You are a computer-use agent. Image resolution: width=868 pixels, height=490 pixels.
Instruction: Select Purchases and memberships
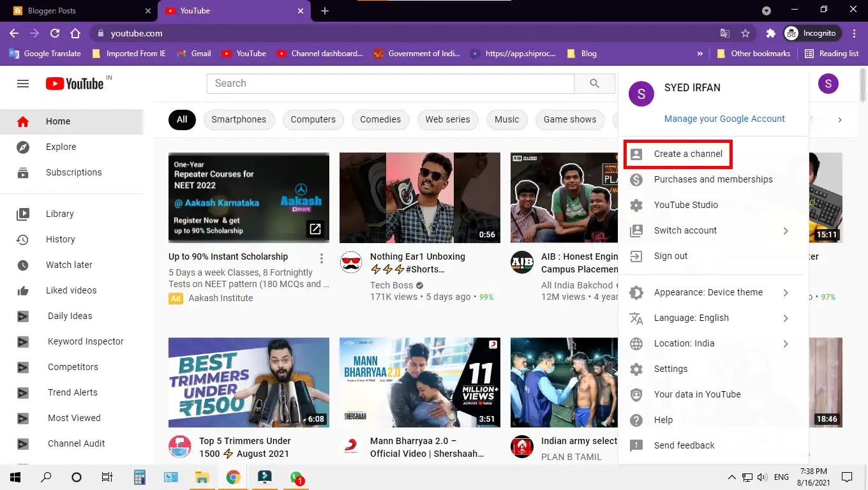[x=713, y=180]
